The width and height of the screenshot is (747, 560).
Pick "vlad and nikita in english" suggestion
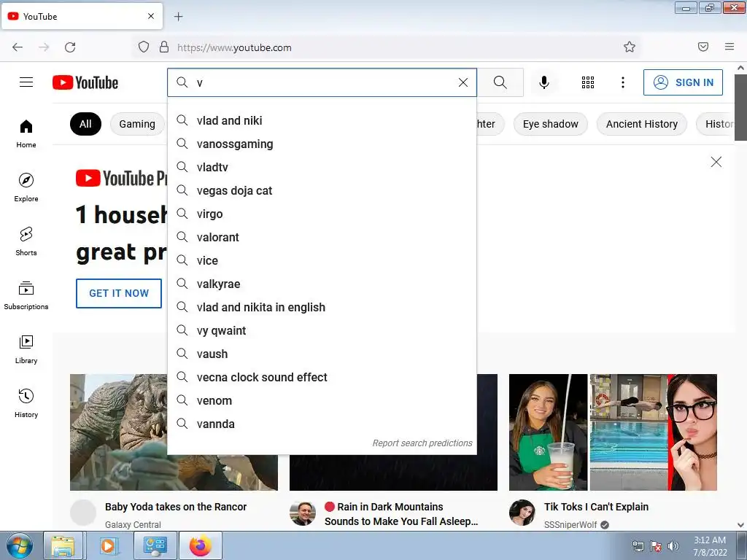tap(322, 307)
